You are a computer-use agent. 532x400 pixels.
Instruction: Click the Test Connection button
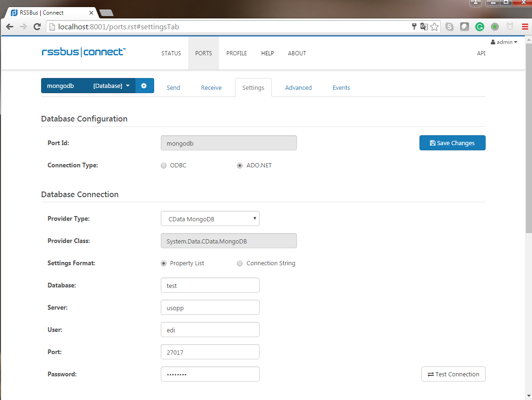(x=453, y=374)
